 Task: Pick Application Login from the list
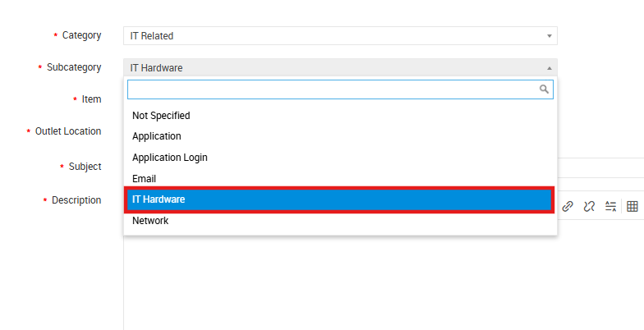tap(170, 158)
